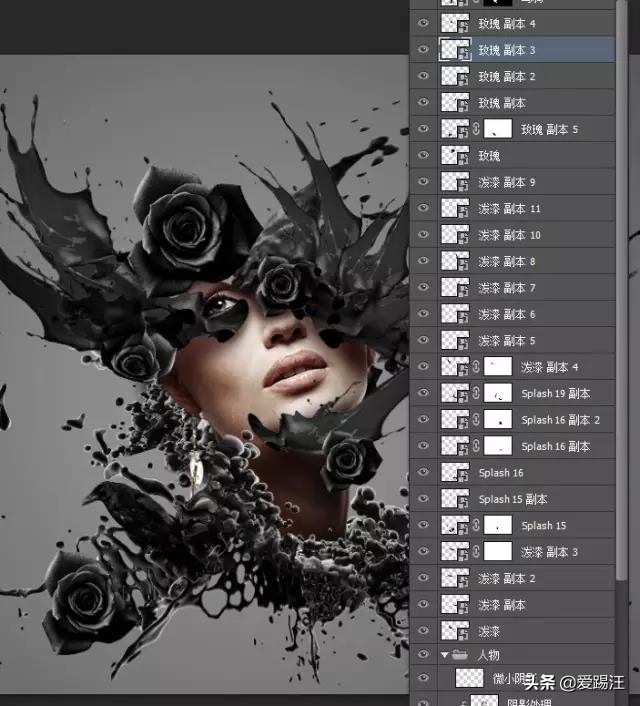640x706 pixels.
Task: Click the link icon on 玫瑰 副本 5 layer
Action: pyautogui.click(x=476, y=129)
